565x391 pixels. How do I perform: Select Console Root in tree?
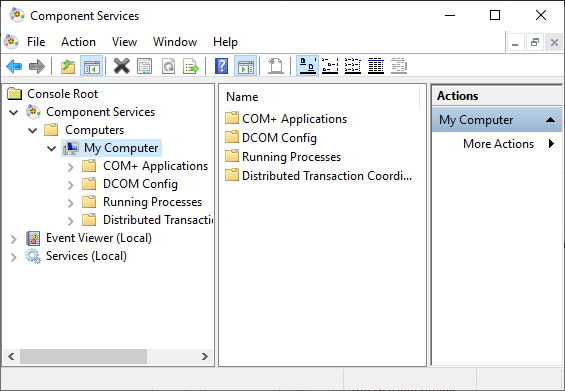(62, 94)
